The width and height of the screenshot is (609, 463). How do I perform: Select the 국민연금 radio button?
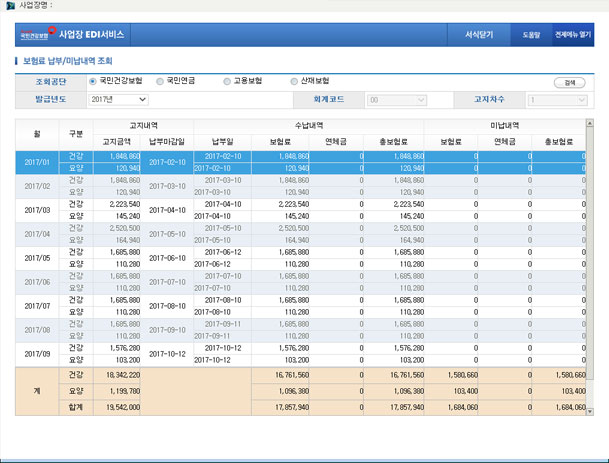point(160,82)
